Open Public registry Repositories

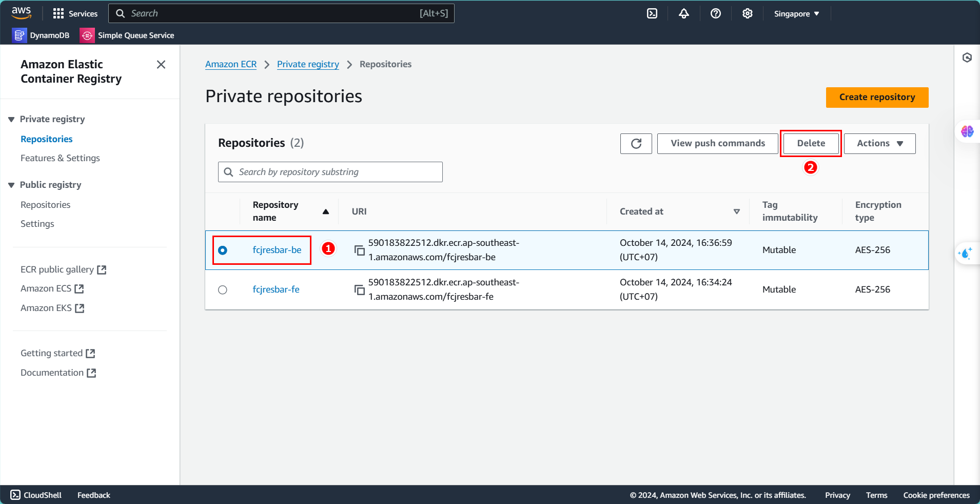coord(46,205)
